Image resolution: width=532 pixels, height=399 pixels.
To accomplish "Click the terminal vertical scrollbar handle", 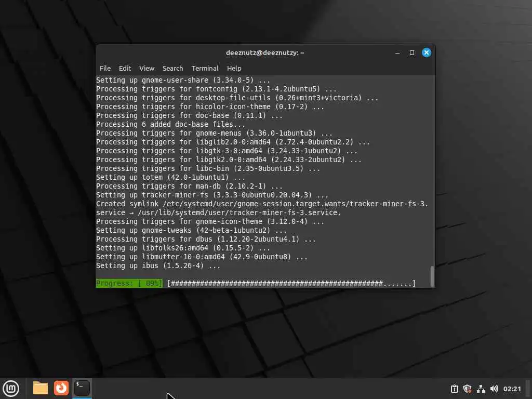I will click(x=432, y=276).
